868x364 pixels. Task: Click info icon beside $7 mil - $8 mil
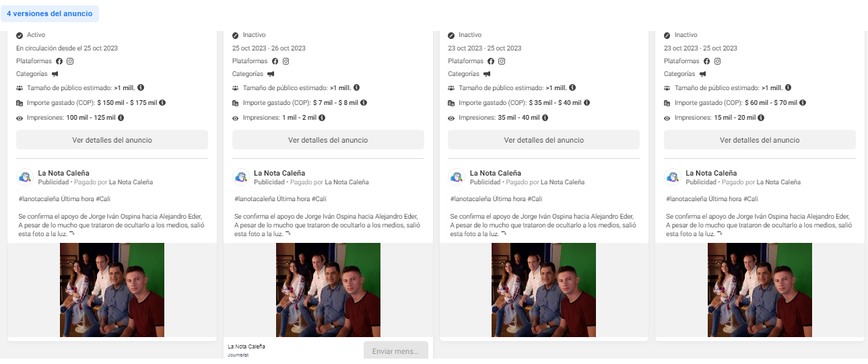[364, 102]
